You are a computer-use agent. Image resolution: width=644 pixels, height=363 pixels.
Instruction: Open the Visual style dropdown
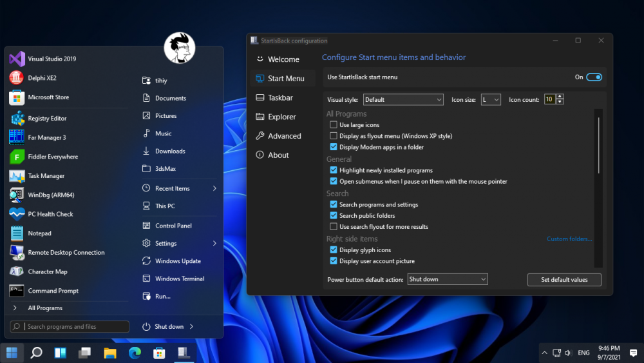403,100
